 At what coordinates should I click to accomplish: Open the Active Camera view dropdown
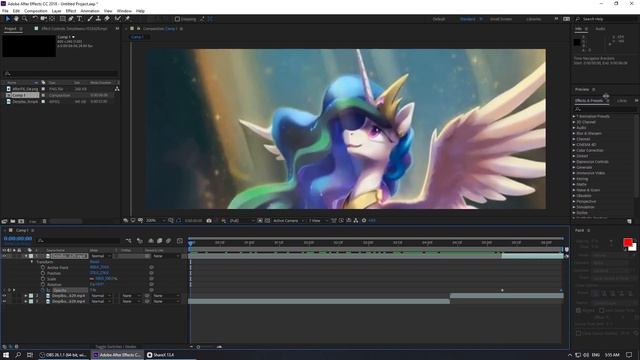coord(288,220)
